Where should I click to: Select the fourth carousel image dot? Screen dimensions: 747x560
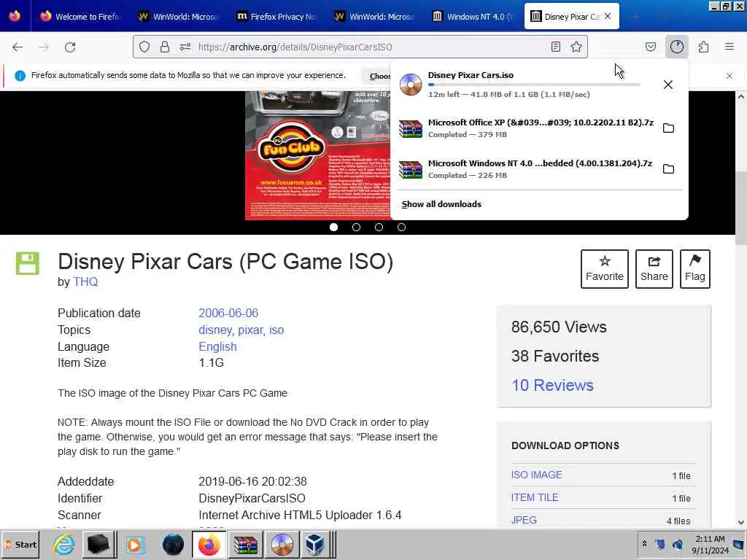[x=402, y=227]
